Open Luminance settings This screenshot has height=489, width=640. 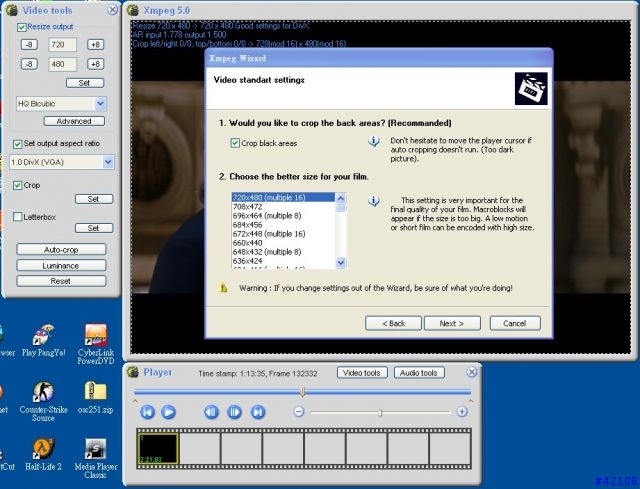click(x=61, y=266)
